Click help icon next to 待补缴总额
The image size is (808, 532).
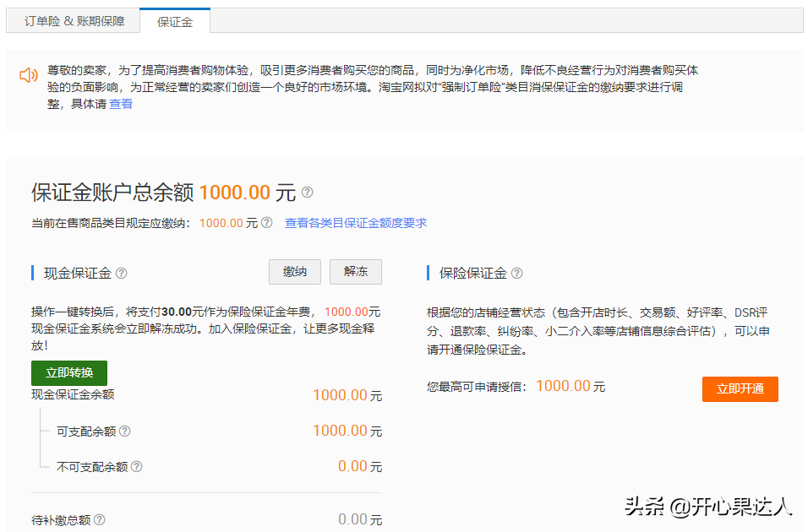(x=100, y=519)
